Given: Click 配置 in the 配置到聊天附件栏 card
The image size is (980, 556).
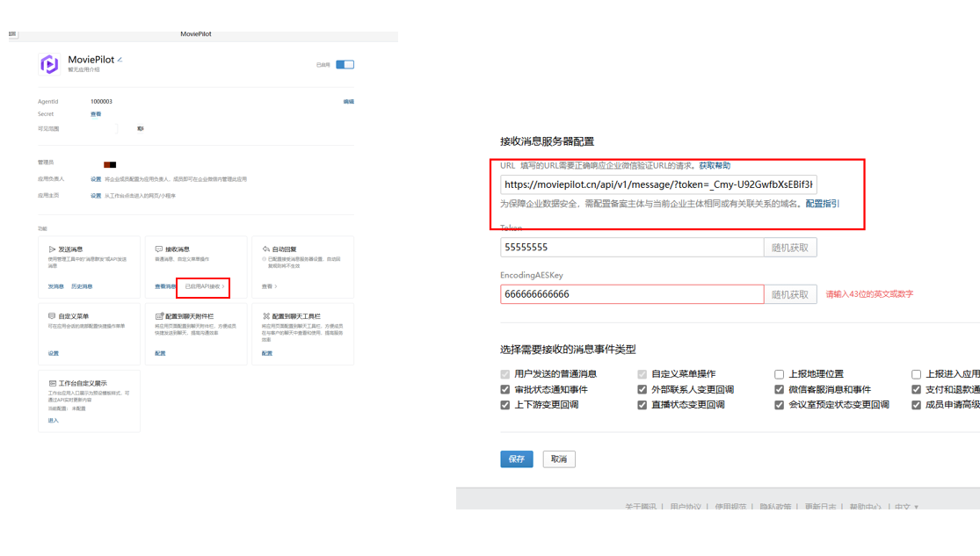Looking at the screenshot, I should tap(160, 354).
